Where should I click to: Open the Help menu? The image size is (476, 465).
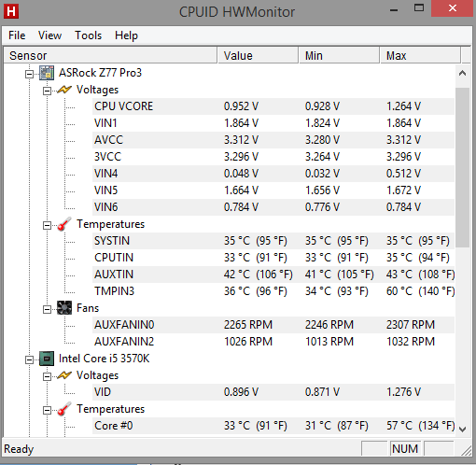[126, 35]
